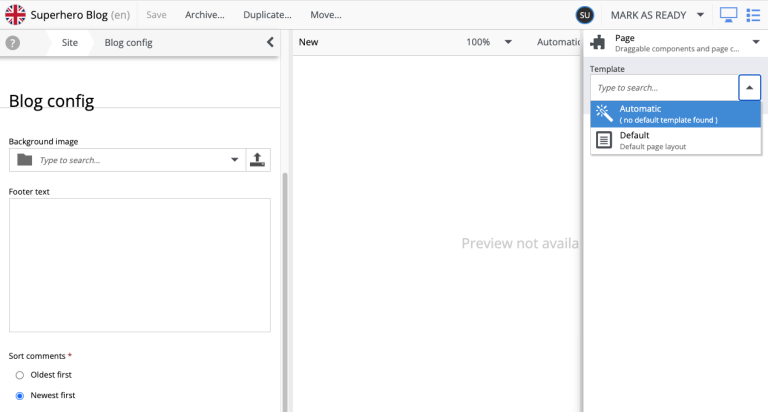
Task: Collapse the Template dropdown list
Action: [x=750, y=88]
